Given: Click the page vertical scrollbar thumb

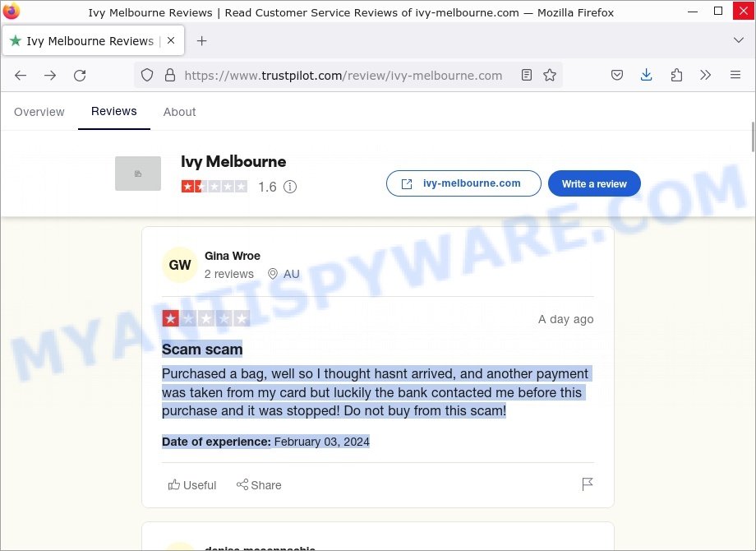Looking at the screenshot, I should (x=753, y=137).
